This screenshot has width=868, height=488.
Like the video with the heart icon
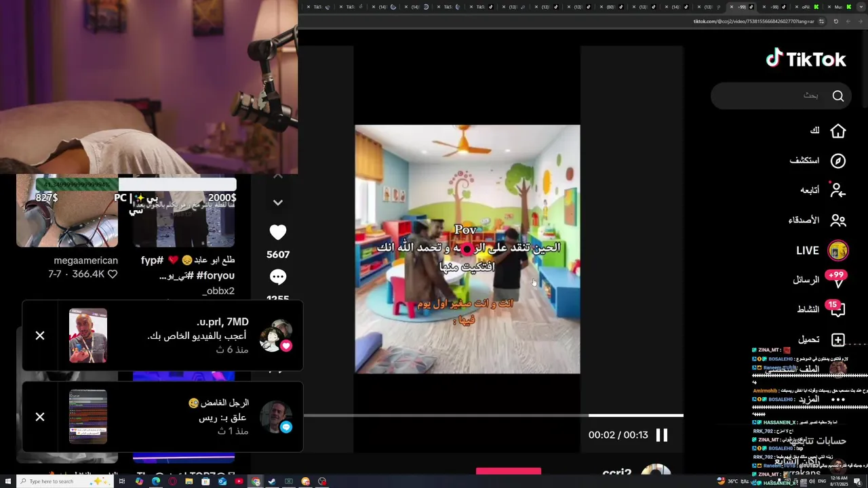[278, 232]
